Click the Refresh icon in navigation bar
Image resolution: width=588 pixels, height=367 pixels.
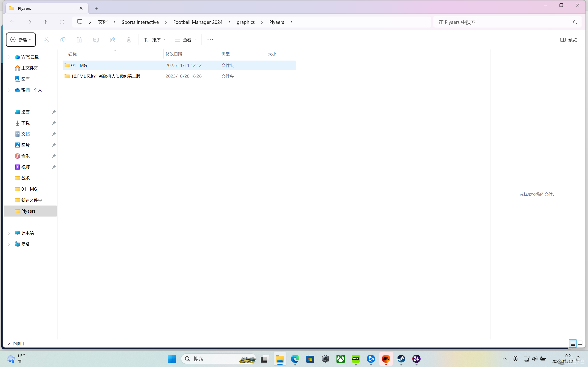[x=62, y=22]
